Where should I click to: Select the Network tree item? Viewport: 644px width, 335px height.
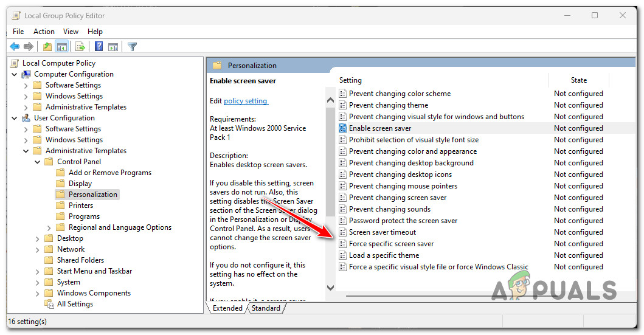pyautogui.click(x=71, y=250)
